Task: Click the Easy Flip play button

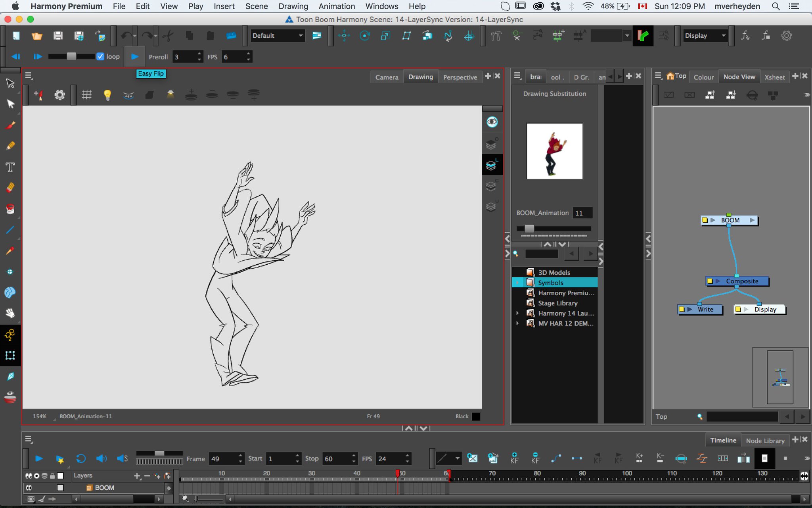Action: [x=135, y=56]
